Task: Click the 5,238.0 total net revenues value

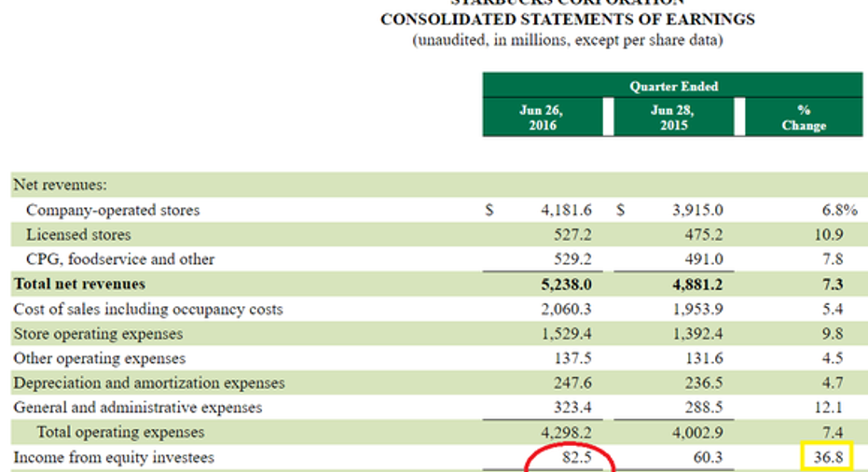Action: pos(566,285)
